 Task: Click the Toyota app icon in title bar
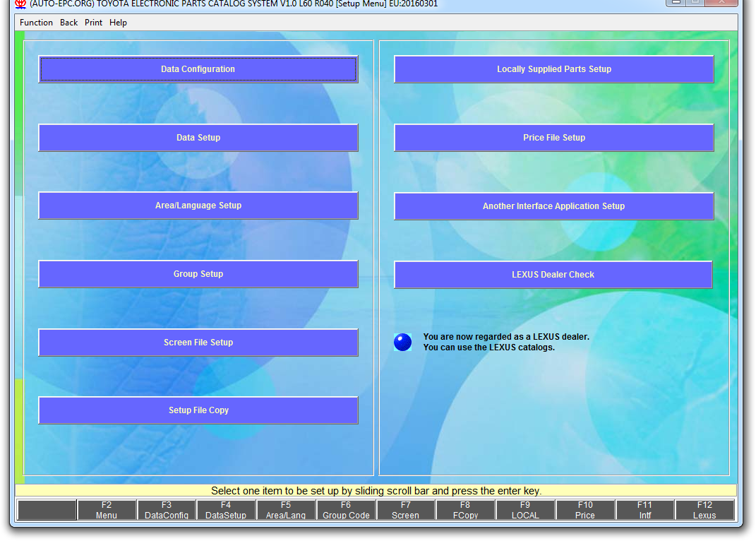[x=20, y=4]
